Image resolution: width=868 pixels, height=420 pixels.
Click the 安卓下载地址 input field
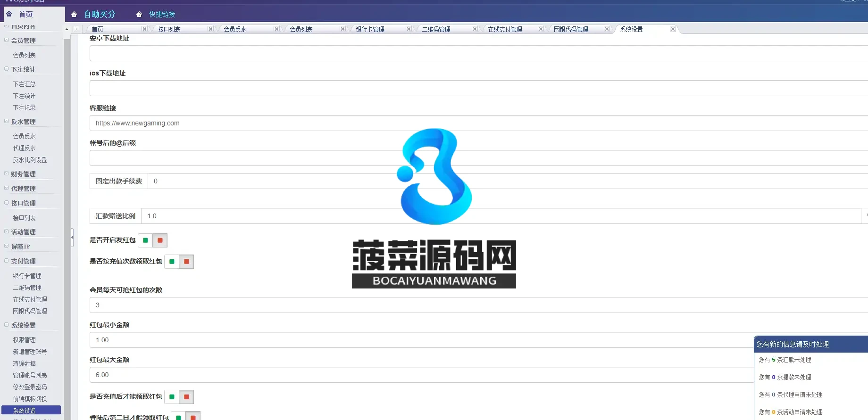click(x=479, y=53)
